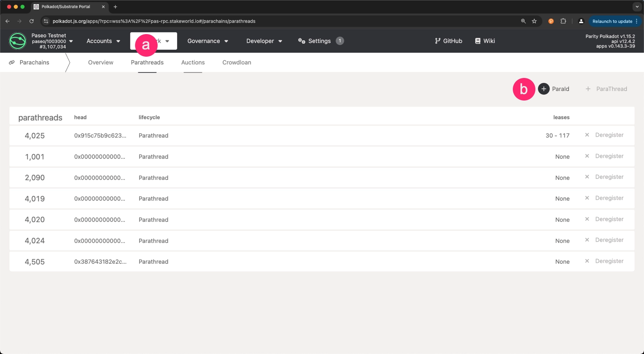Open the Wiki link in the header
644x354 pixels.
485,41
